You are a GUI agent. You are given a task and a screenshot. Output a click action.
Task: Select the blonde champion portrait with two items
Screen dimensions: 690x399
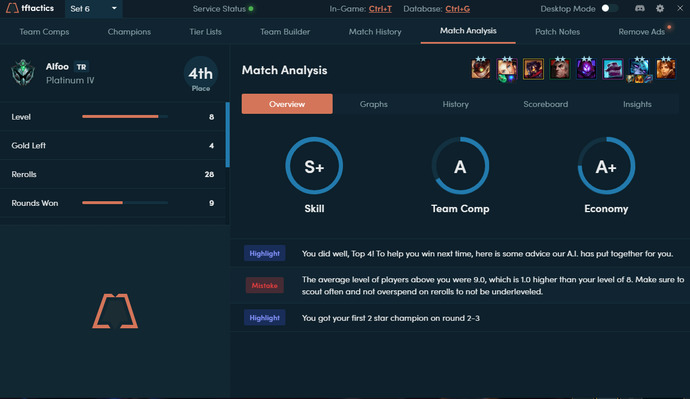click(x=507, y=69)
